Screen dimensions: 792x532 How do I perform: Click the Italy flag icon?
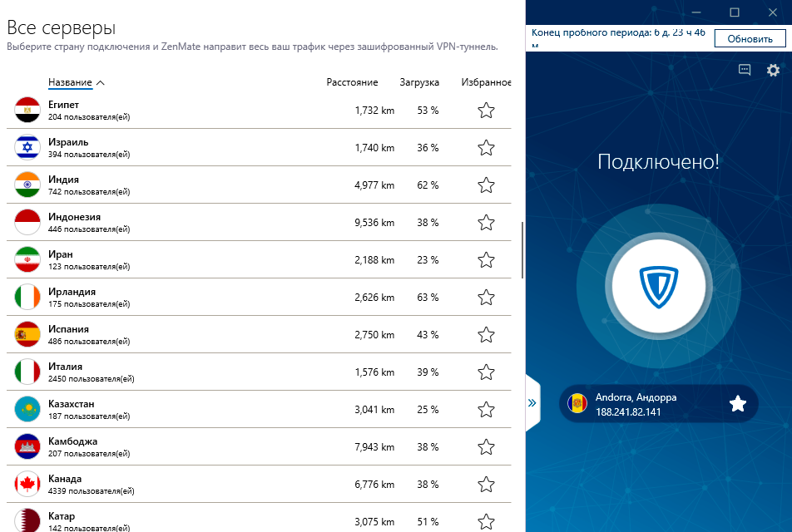click(27, 372)
